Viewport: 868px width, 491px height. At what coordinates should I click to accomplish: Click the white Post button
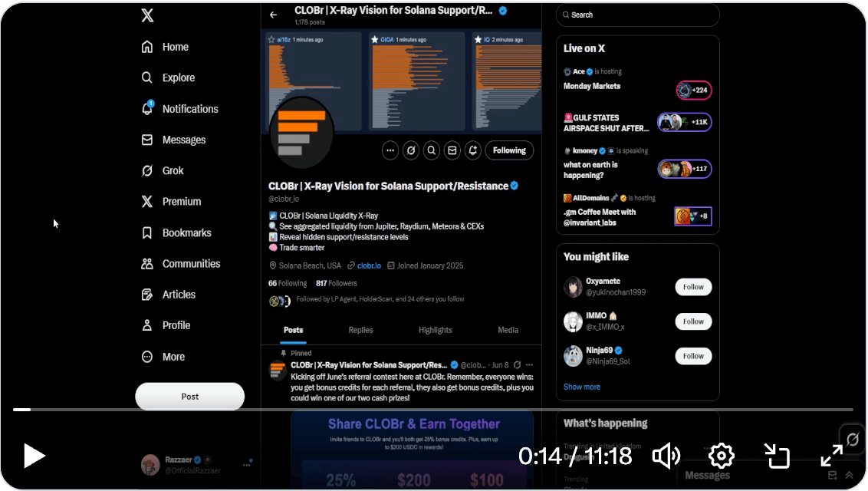[x=190, y=397]
